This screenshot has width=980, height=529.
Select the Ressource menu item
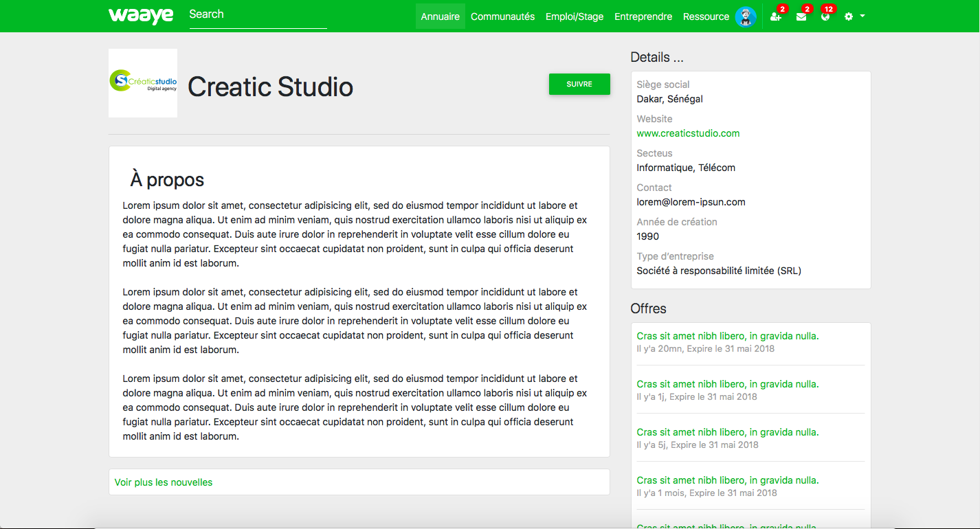(706, 16)
